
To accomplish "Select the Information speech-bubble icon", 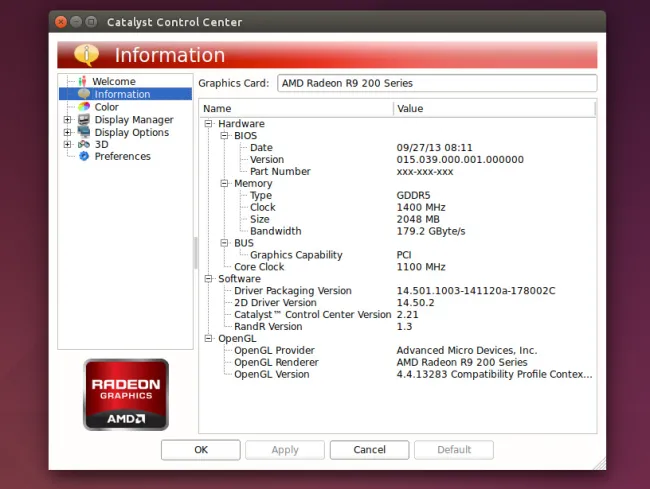I will [84, 94].
